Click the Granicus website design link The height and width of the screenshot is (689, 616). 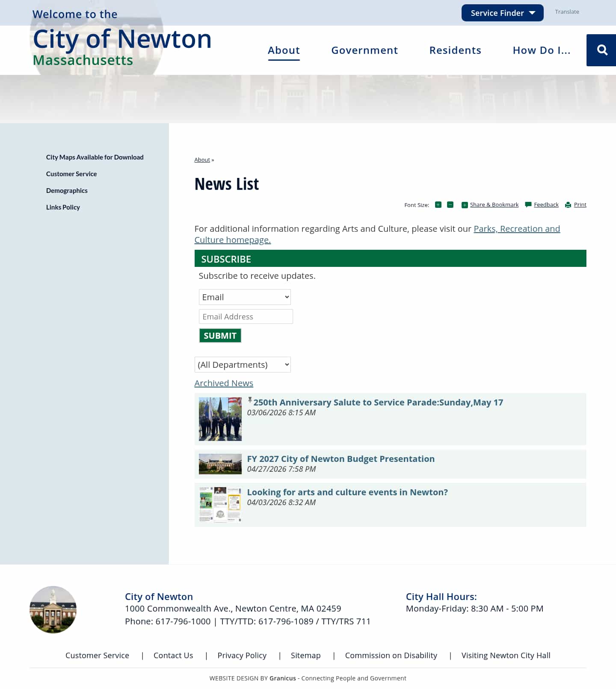[x=282, y=678]
